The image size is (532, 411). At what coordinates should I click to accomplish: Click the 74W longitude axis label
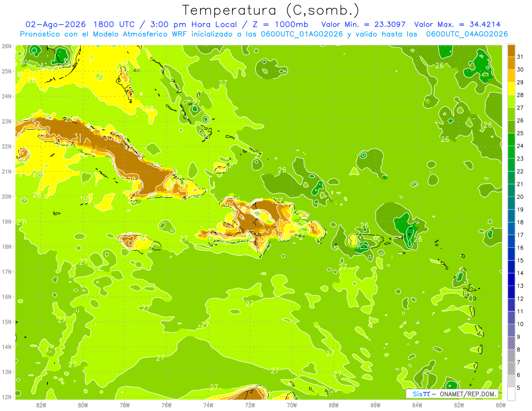(208, 405)
